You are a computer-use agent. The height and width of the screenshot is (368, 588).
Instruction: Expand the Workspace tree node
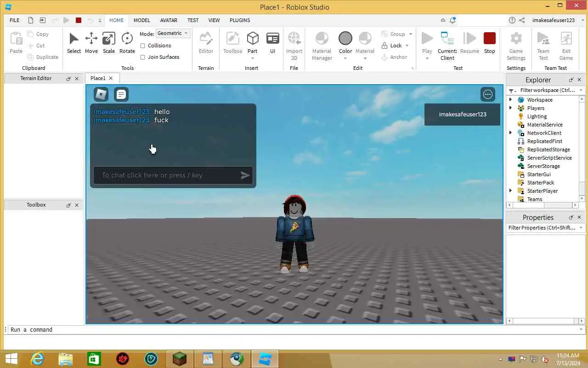click(x=510, y=100)
